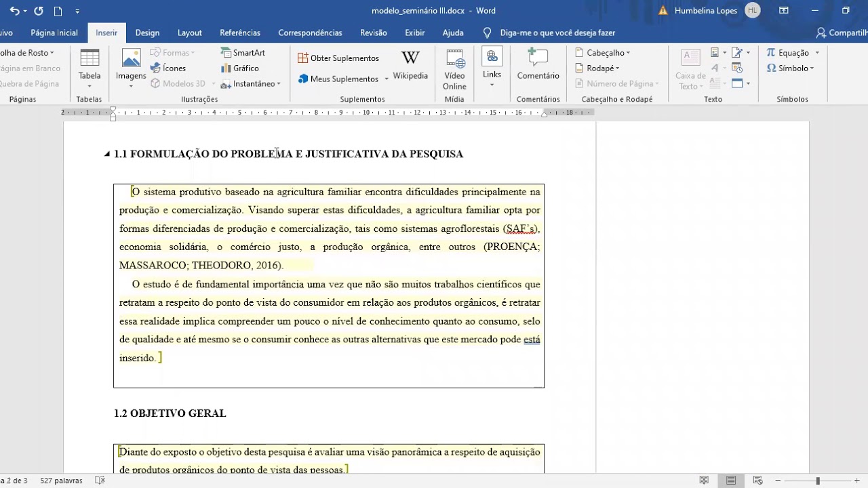
Task: Open the Rodapé footer dropdown
Action: (x=597, y=68)
